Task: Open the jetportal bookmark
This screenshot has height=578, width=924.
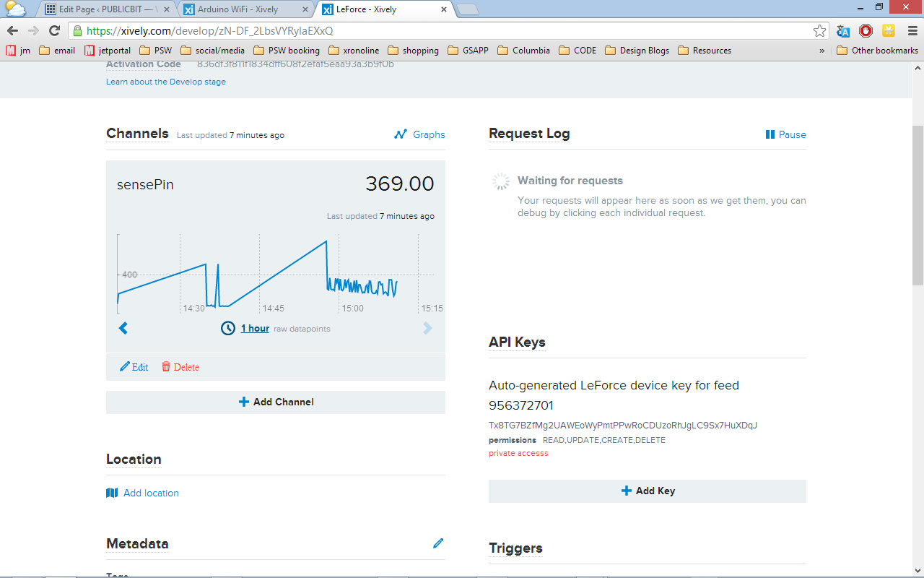Action: (108, 51)
